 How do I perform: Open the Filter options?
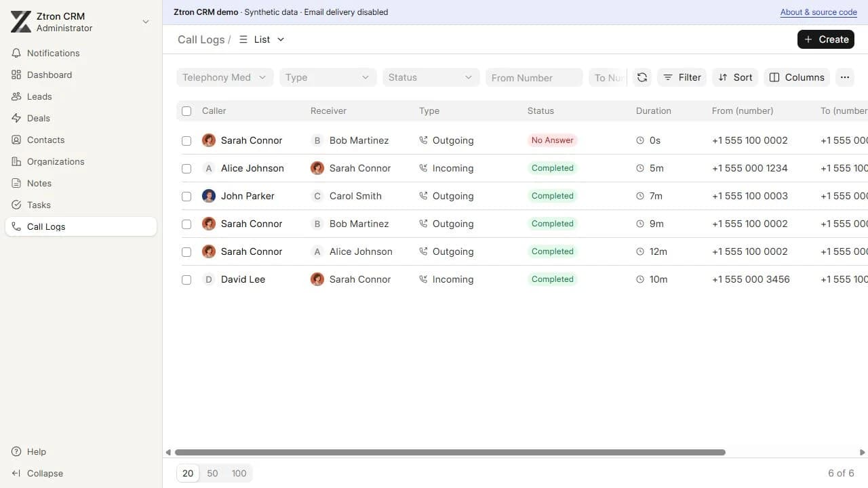[682, 77]
